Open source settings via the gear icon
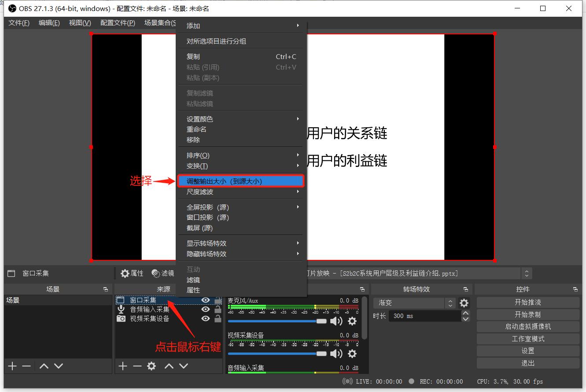 (152, 366)
